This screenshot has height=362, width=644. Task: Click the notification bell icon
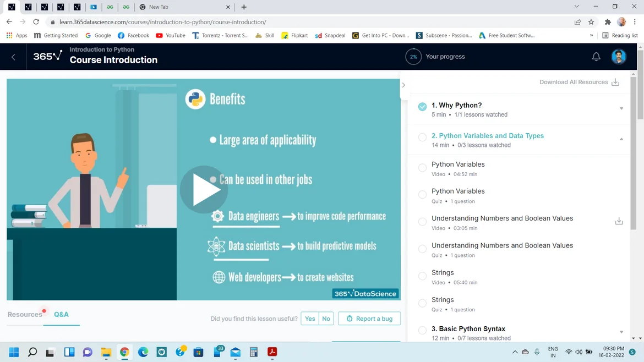pos(596,57)
